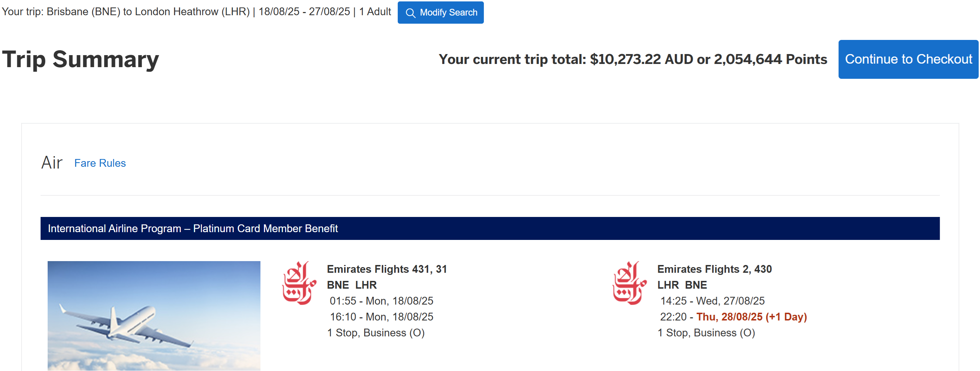
Task: Click the BNE LHR outbound route label
Action: click(x=352, y=285)
